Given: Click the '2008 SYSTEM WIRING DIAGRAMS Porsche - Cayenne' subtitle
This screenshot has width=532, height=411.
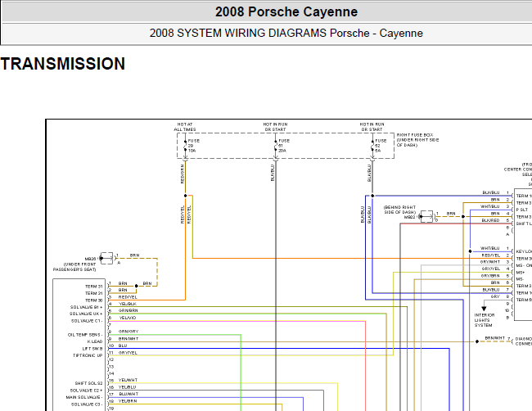Looking at the screenshot, I should (286, 34).
